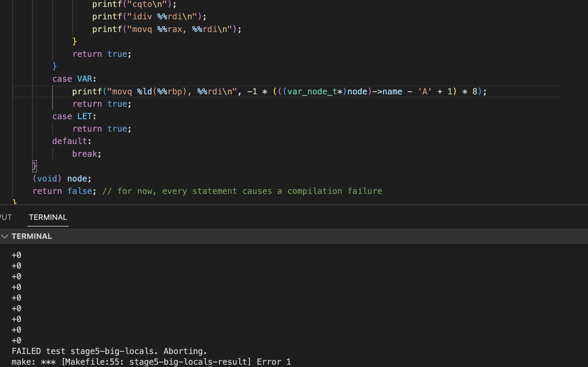This screenshot has height=367, width=588.
Task: Switch to the TERMINAL panel tab
Action: click(x=48, y=217)
